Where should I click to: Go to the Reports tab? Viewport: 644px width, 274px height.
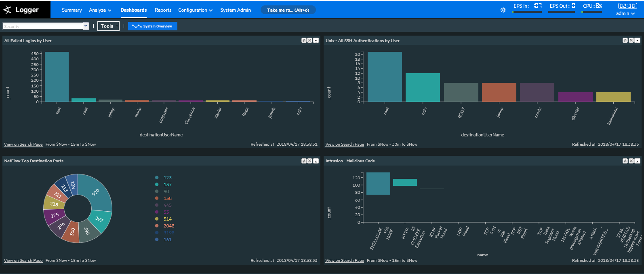(x=163, y=10)
